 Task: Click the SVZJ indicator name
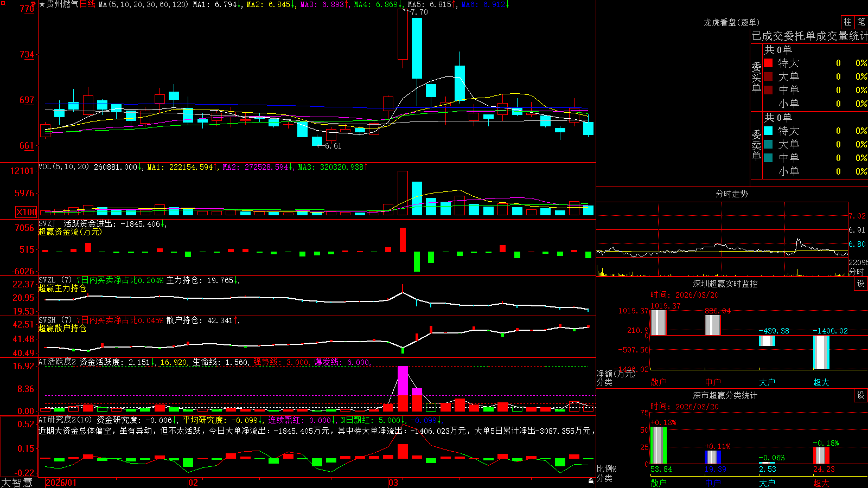point(47,223)
